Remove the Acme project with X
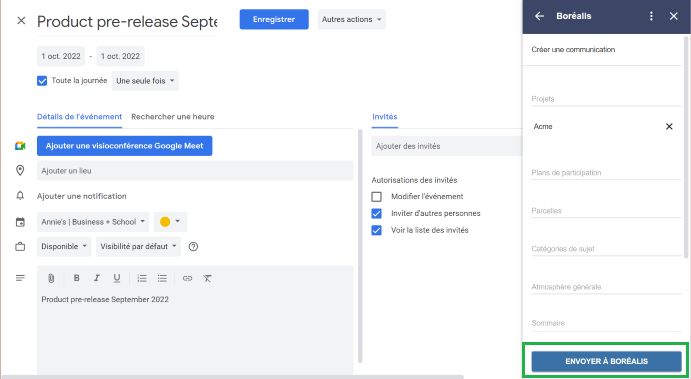691x379 pixels. click(669, 126)
